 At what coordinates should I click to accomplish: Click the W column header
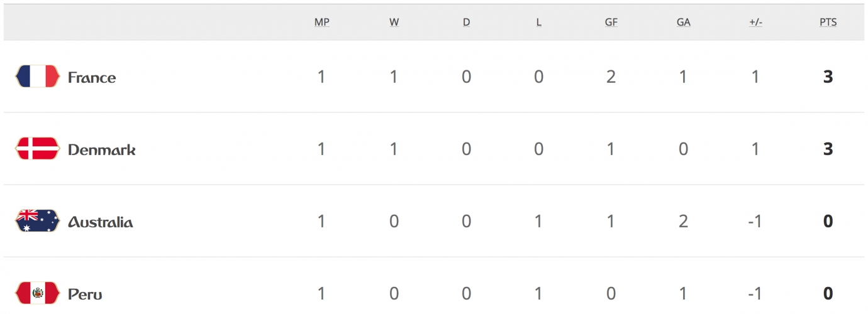(x=394, y=22)
